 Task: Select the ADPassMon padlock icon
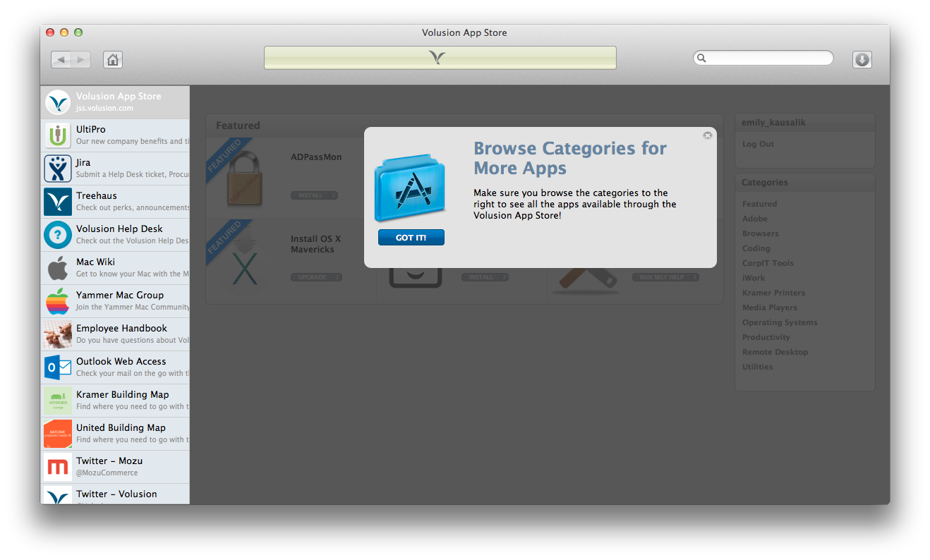tap(244, 180)
